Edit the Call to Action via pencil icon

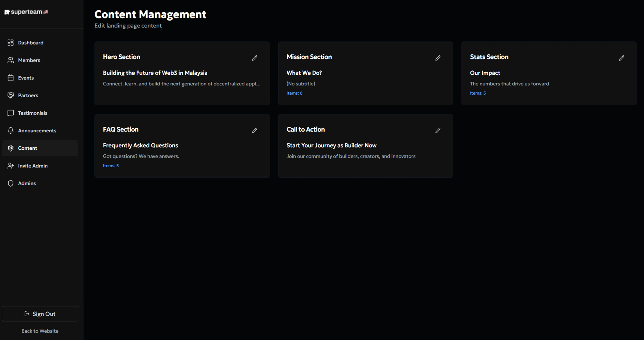point(438,131)
